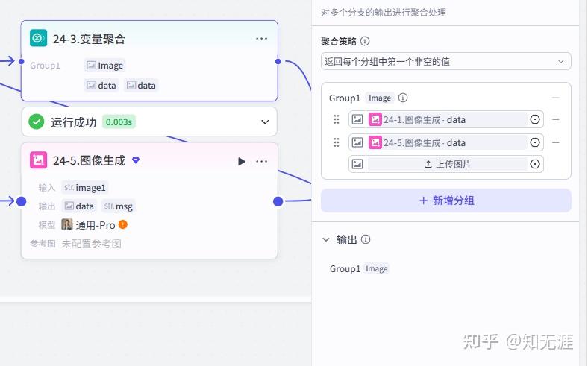Click the 未配置参考图 text

click(x=92, y=244)
